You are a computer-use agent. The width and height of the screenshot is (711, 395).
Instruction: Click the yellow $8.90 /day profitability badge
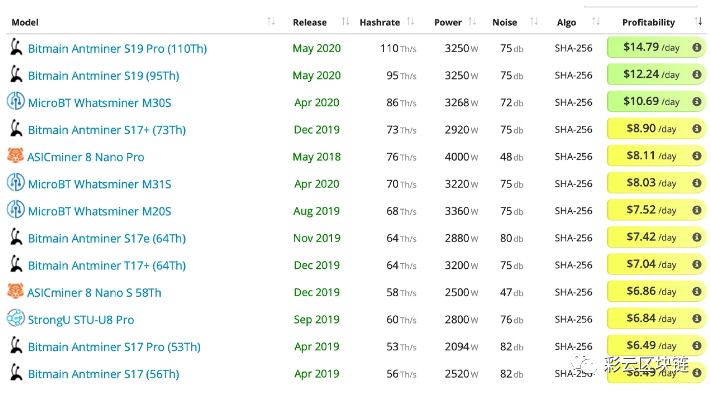click(x=656, y=129)
